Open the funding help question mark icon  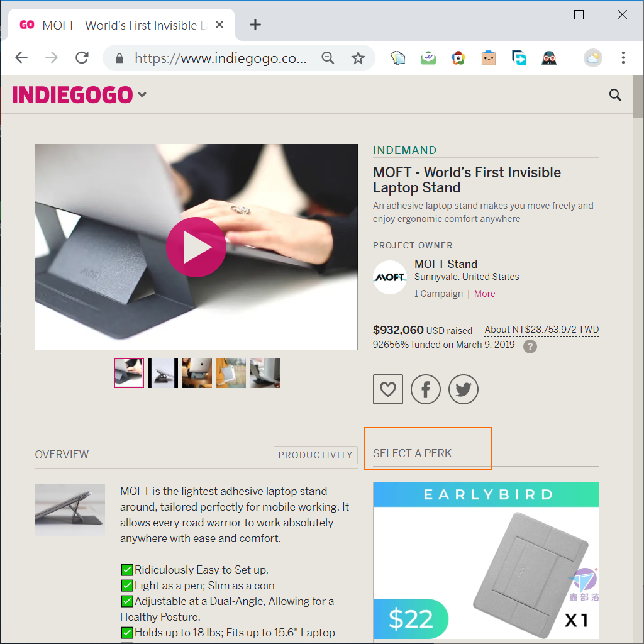(x=530, y=347)
